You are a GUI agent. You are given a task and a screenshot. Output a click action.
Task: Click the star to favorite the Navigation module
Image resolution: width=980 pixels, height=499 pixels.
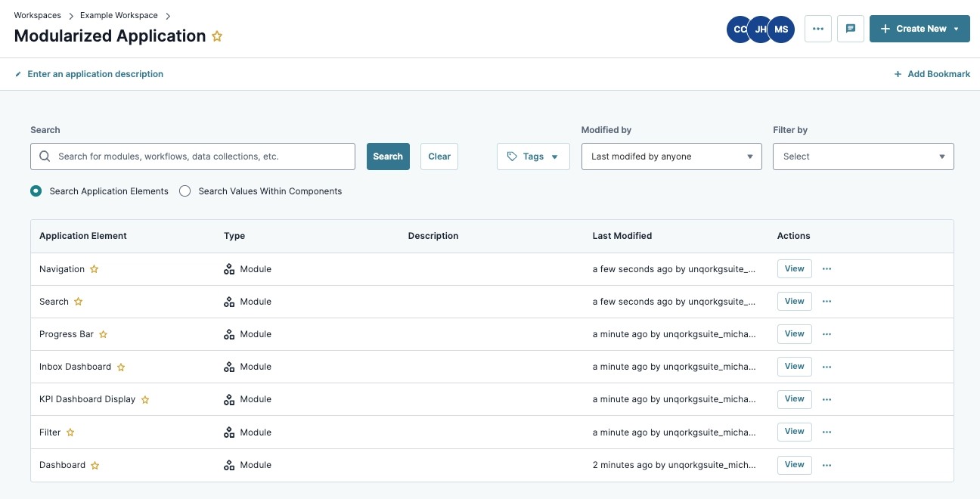pyautogui.click(x=94, y=268)
